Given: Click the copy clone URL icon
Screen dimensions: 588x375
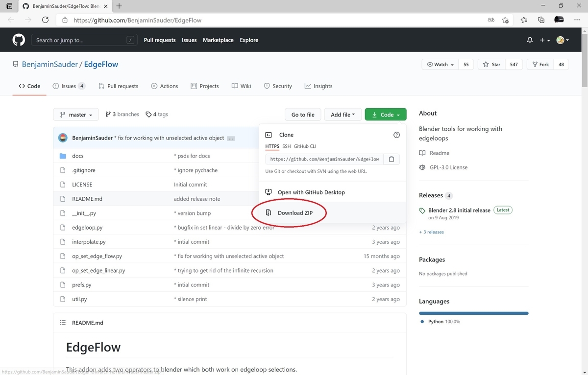Looking at the screenshot, I should coord(392,159).
